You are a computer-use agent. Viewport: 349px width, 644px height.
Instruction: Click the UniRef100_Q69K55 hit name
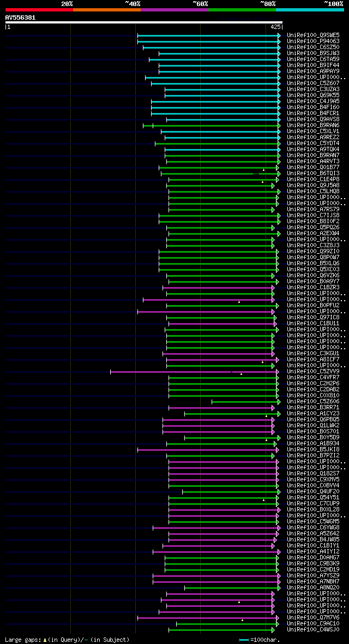[313, 96]
